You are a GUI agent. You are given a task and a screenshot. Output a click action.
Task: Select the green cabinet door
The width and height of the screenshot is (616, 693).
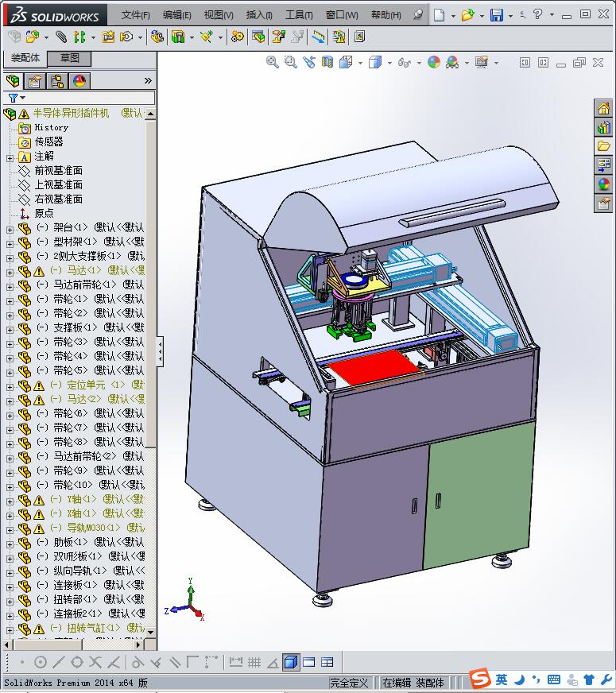479,495
